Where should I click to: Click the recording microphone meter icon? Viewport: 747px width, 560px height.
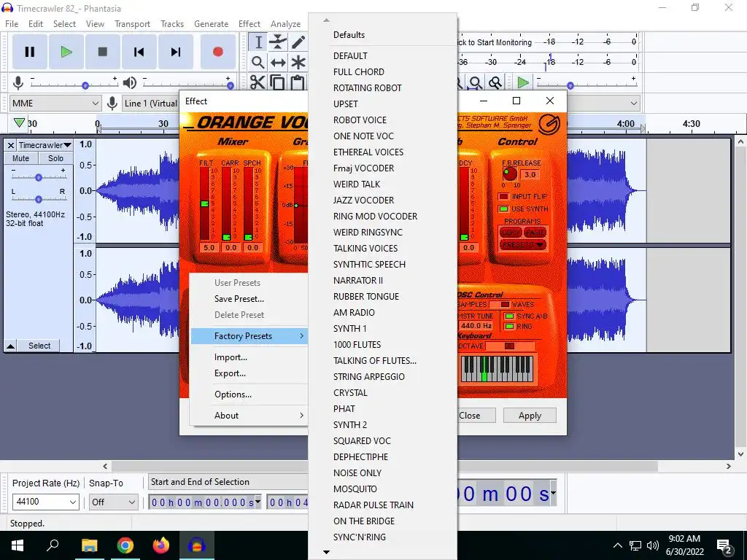coord(18,83)
